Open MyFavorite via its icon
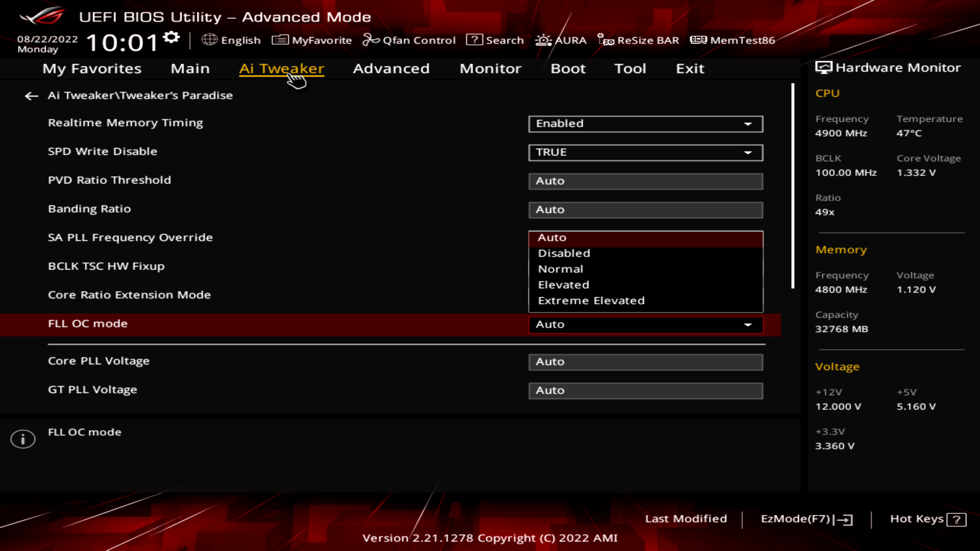 280,40
